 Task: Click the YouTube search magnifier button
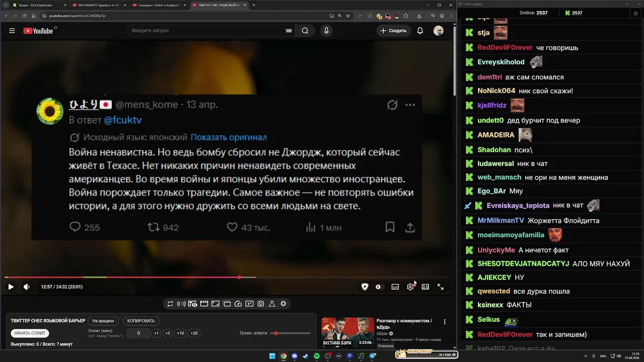(x=305, y=31)
